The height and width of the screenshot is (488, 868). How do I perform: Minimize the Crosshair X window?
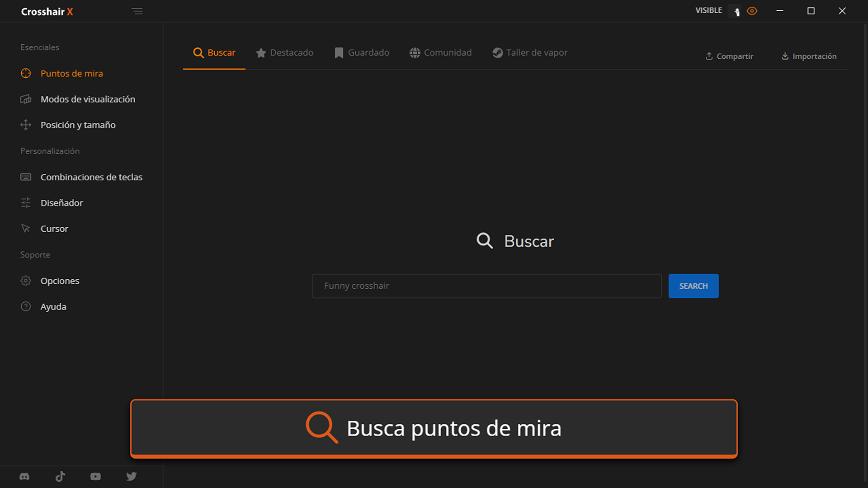[x=780, y=11]
